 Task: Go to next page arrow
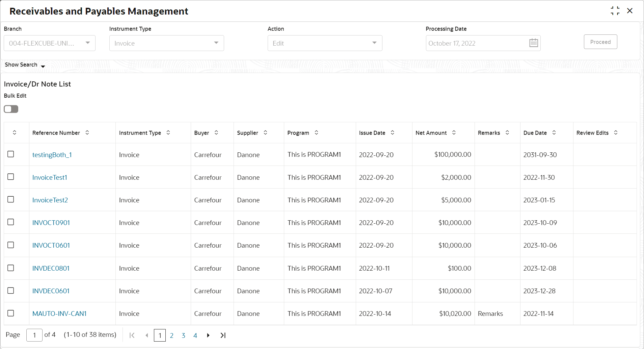(208, 335)
